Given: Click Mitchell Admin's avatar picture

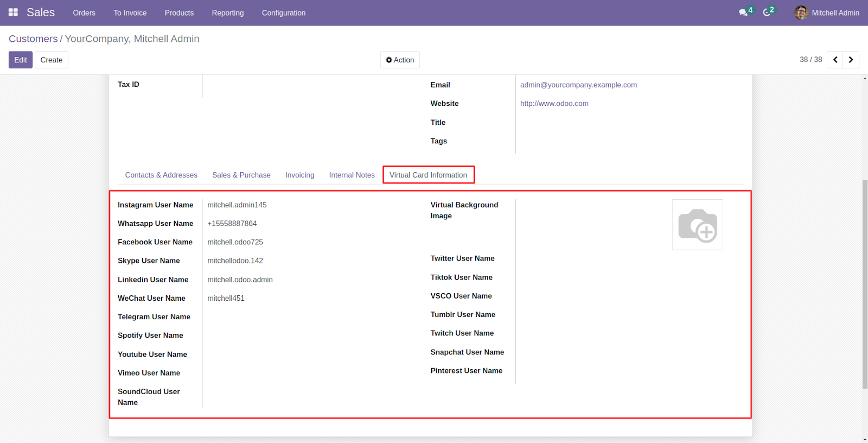Looking at the screenshot, I should point(801,12).
